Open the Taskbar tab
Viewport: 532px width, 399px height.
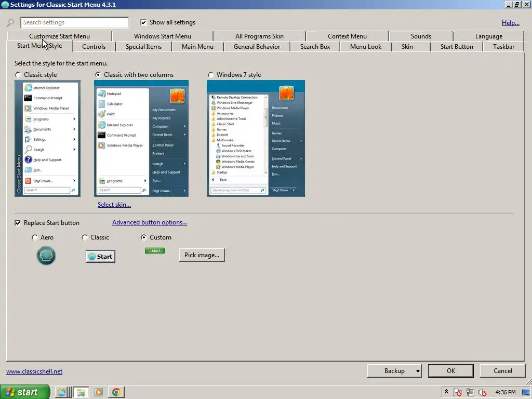pyautogui.click(x=504, y=47)
